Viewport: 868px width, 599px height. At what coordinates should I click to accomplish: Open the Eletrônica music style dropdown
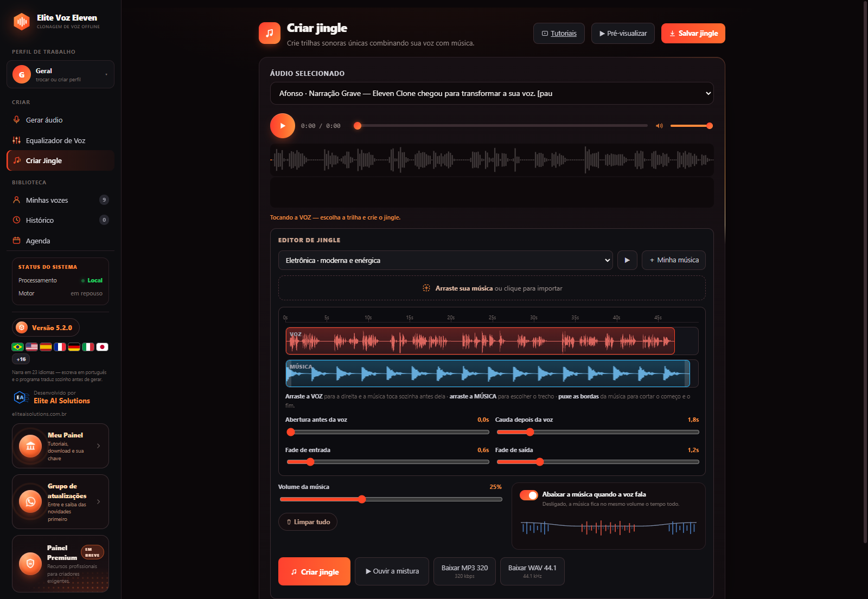[x=445, y=260]
